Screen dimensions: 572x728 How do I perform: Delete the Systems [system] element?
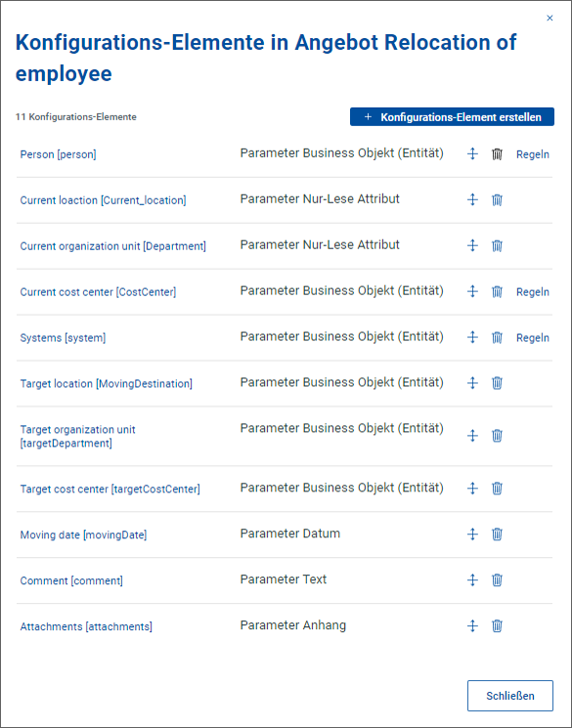[497, 337]
